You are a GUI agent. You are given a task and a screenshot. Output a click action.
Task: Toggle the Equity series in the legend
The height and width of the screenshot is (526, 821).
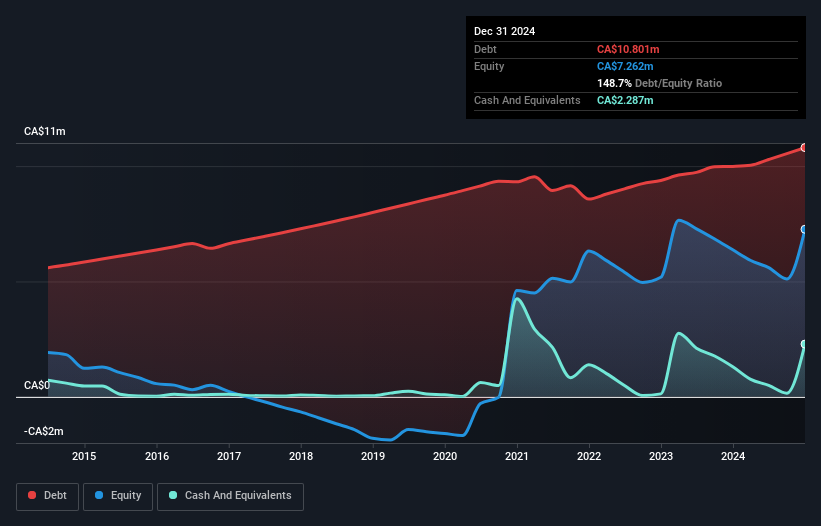(x=118, y=496)
